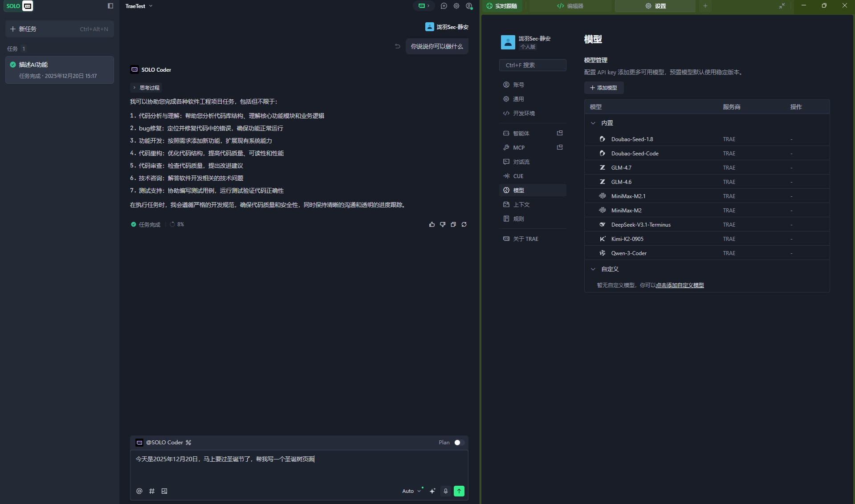Regenerate the SOLO Coder response
The image size is (855, 504).
[x=464, y=224]
